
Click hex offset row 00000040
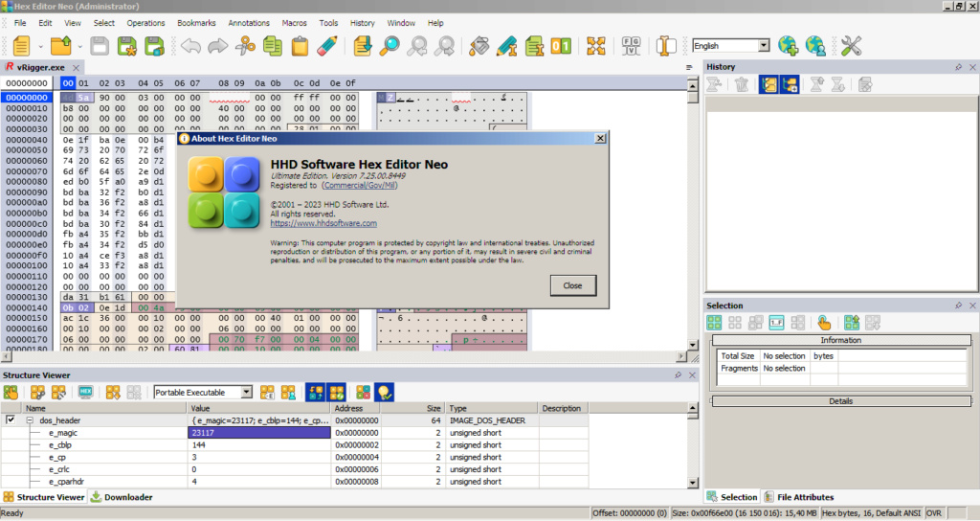pos(27,140)
